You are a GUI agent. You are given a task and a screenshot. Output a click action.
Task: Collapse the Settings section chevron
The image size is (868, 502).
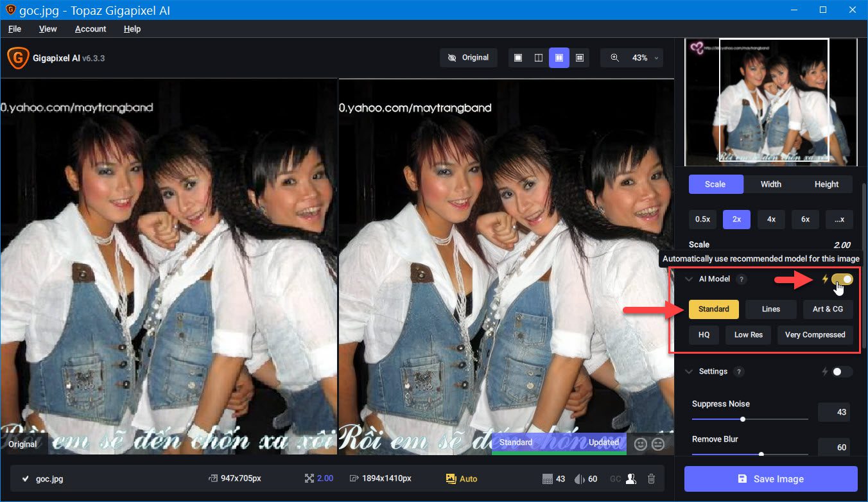pos(689,372)
